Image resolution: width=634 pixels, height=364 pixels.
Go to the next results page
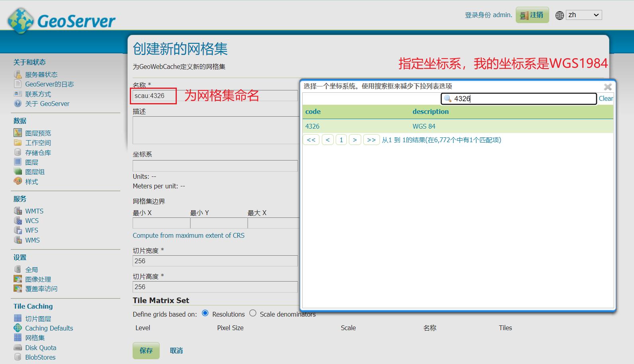coord(355,140)
